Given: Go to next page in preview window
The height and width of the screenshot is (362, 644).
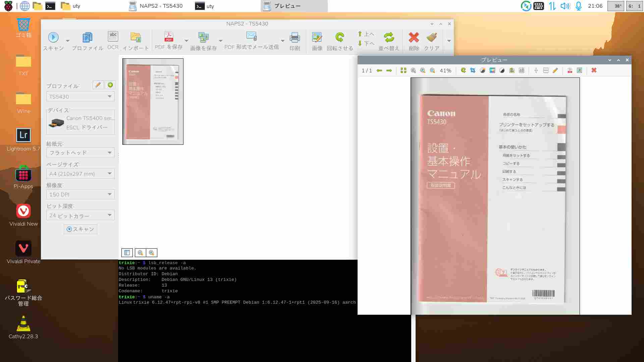Looking at the screenshot, I should (389, 70).
